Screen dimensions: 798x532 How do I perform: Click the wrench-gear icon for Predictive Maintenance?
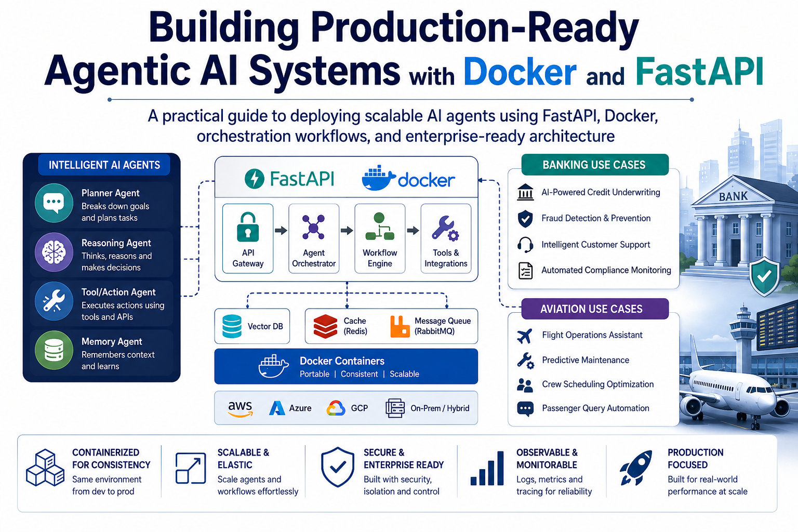pyautogui.click(x=525, y=361)
